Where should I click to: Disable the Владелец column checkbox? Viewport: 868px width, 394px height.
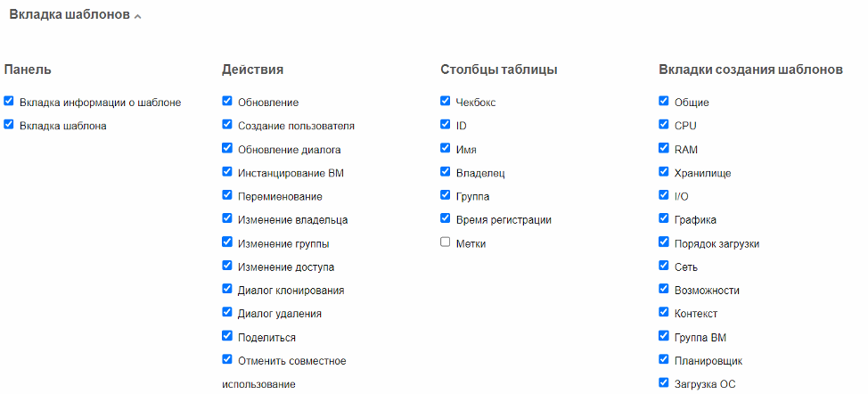(x=445, y=171)
